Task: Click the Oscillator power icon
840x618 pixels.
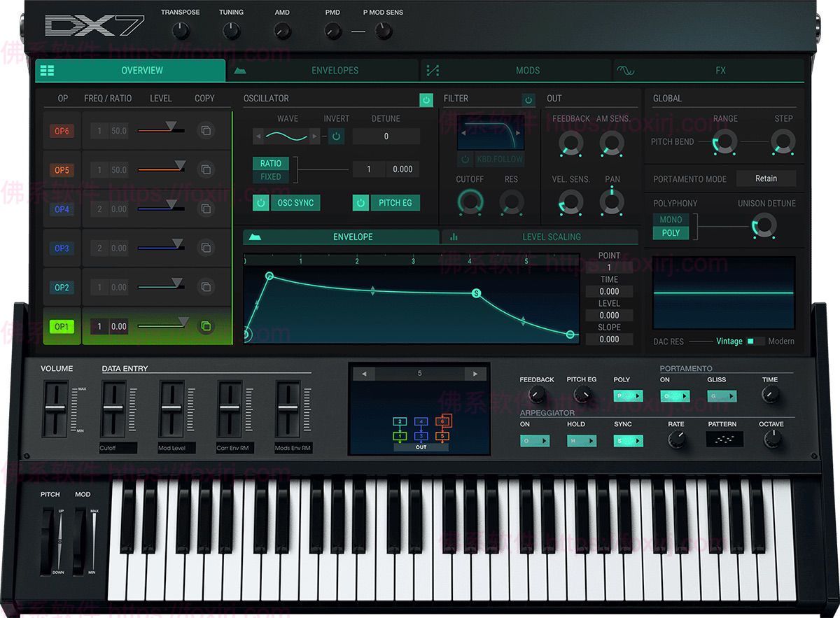Action: click(x=426, y=99)
